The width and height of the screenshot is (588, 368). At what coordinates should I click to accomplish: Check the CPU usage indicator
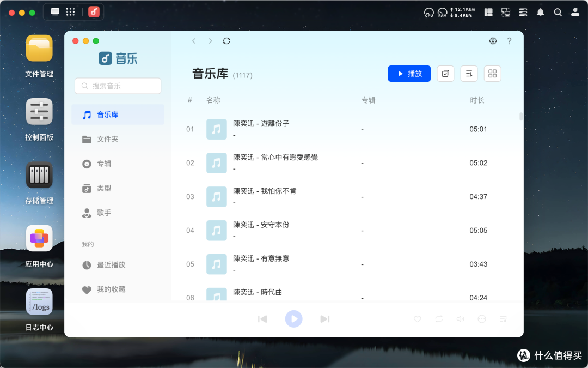429,13
